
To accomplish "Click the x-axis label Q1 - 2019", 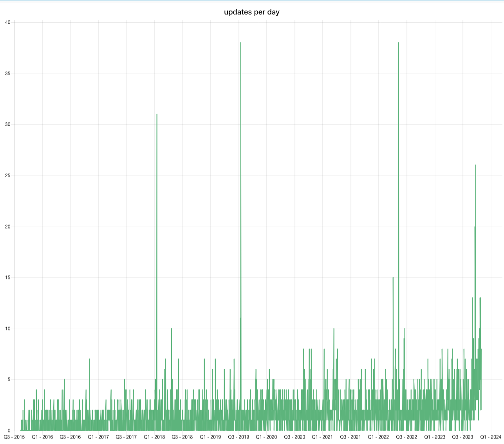I will click(x=210, y=437).
